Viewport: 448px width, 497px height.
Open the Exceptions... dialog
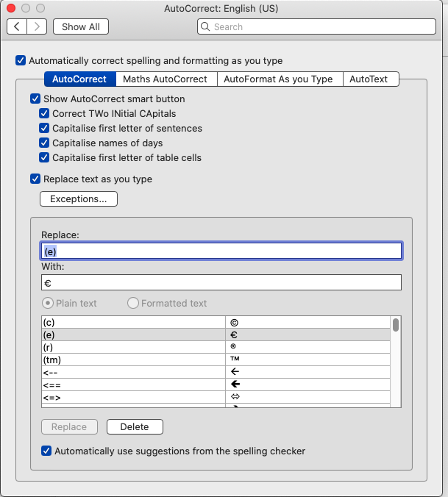click(79, 199)
